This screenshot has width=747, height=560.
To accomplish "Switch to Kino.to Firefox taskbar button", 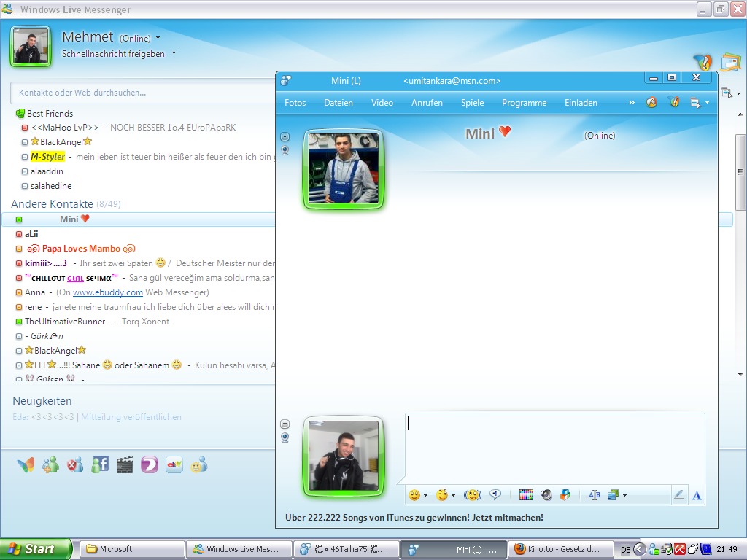I will [561, 549].
